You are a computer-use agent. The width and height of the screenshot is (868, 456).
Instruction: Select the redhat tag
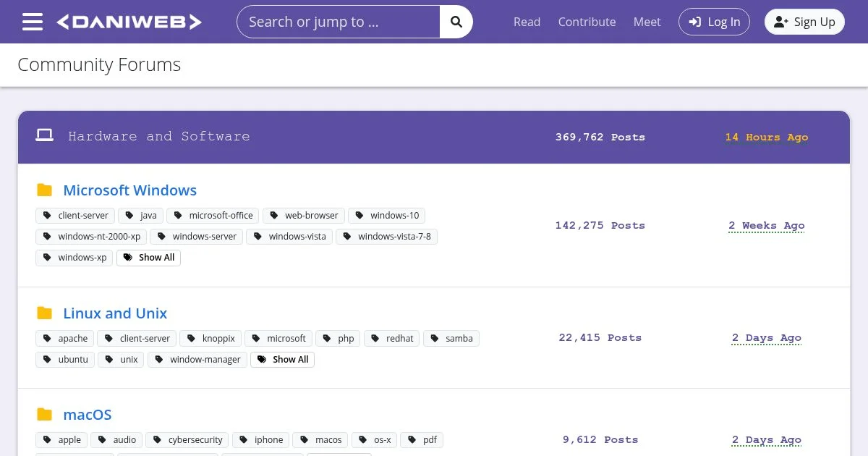click(391, 339)
